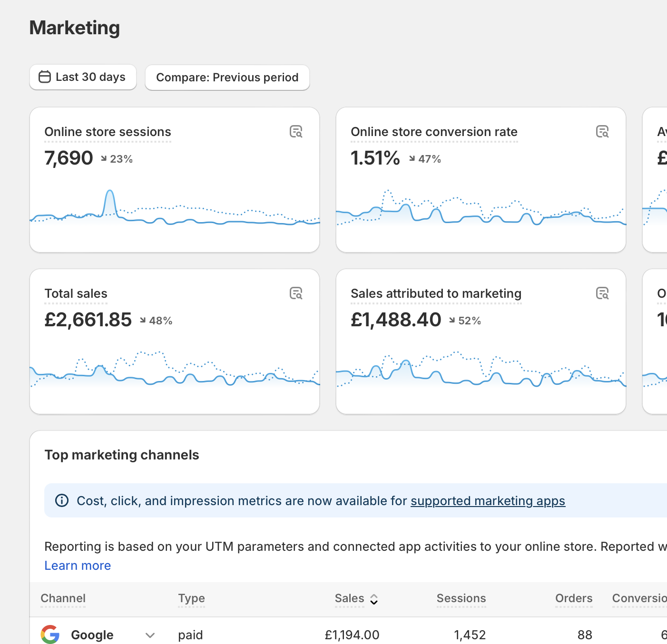Click Online store conversion rate title
This screenshot has height=644, width=667.
pyautogui.click(x=434, y=132)
